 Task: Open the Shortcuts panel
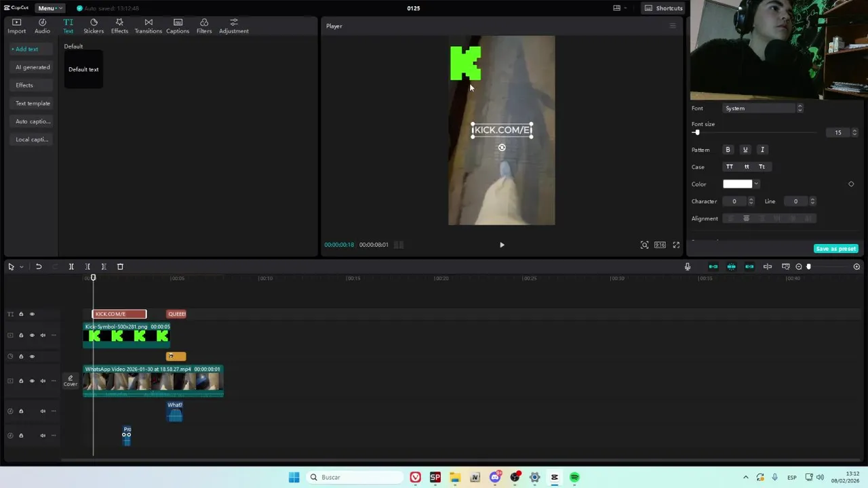[x=663, y=8]
